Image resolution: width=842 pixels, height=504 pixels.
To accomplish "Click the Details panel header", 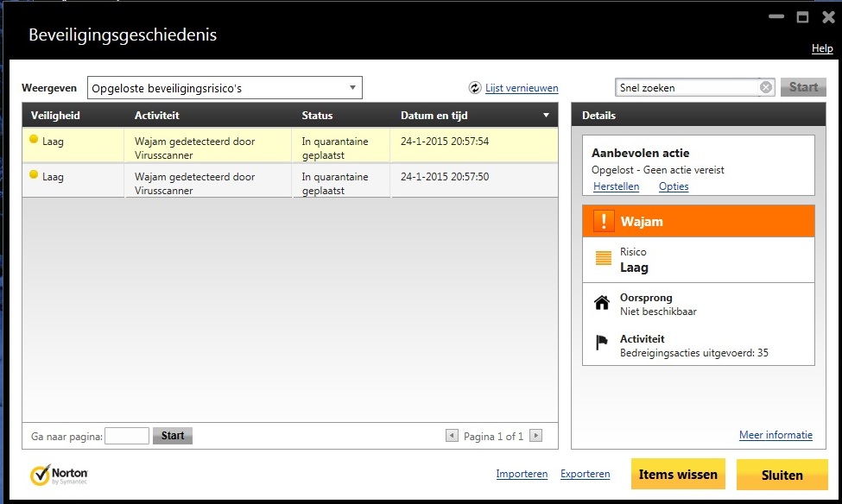I will 698,115.
